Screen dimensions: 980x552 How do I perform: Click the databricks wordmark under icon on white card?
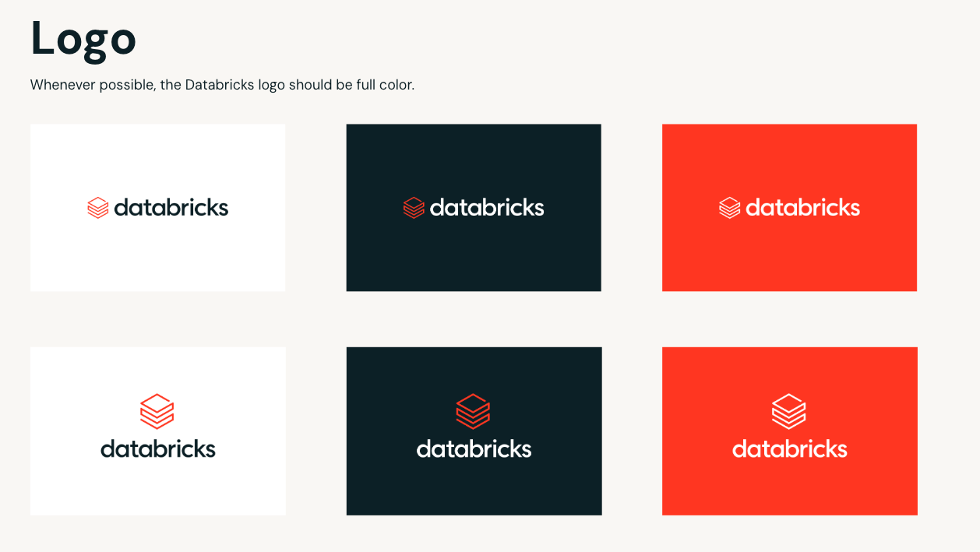click(x=158, y=448)
